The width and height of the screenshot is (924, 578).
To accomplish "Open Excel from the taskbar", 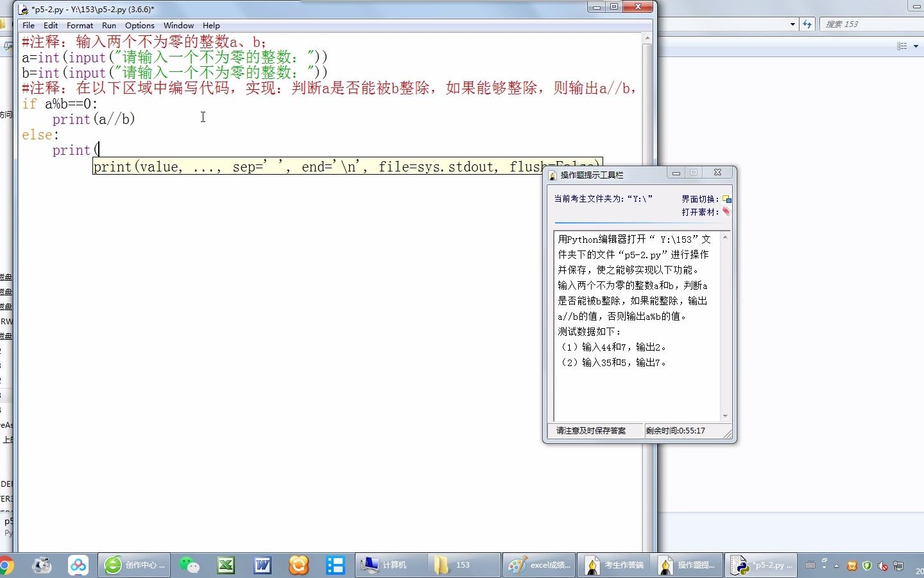I will pyautogui.click(x=226, y=565).
